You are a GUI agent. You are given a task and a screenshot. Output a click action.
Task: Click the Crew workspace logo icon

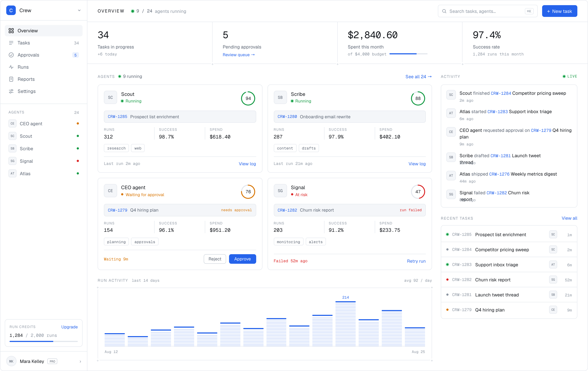11,10
